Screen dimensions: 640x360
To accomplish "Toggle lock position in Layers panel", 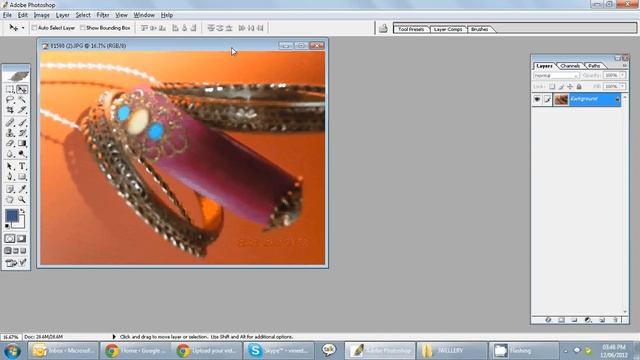I will pyautogui.click(x=570, y=87).
